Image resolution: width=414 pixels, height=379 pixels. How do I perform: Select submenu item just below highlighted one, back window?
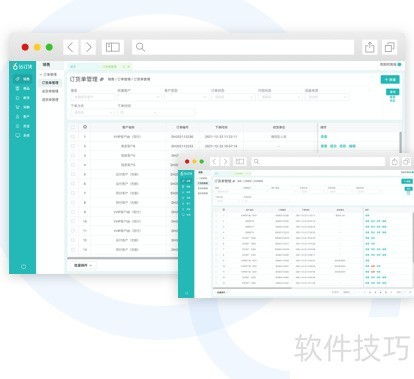pyautogui.click(x=50, y=91)
